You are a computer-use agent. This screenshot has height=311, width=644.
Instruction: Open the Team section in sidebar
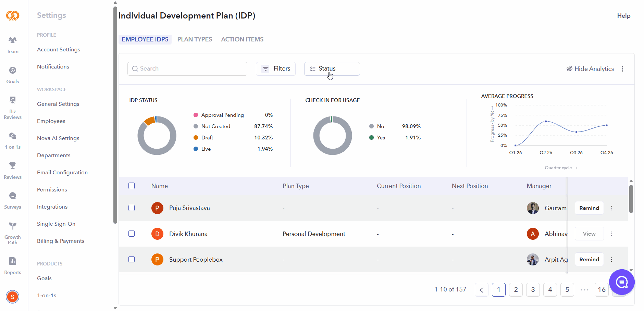click(x=13, y=45)
